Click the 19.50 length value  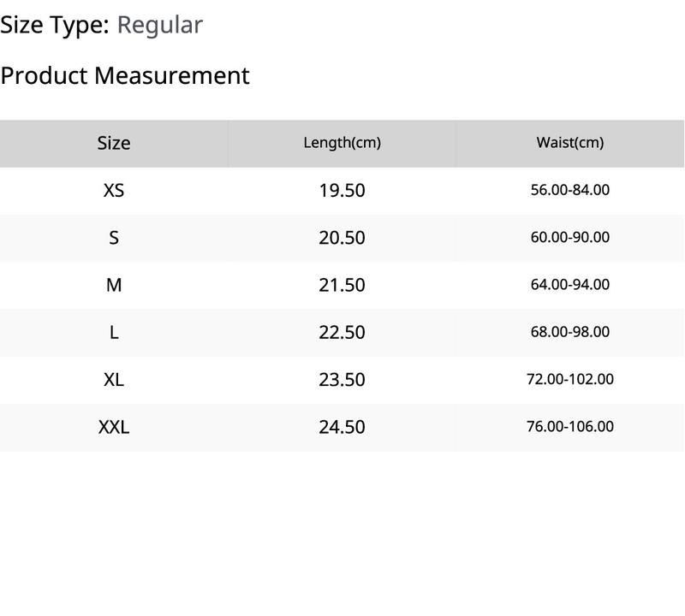(x=342, y=190)
